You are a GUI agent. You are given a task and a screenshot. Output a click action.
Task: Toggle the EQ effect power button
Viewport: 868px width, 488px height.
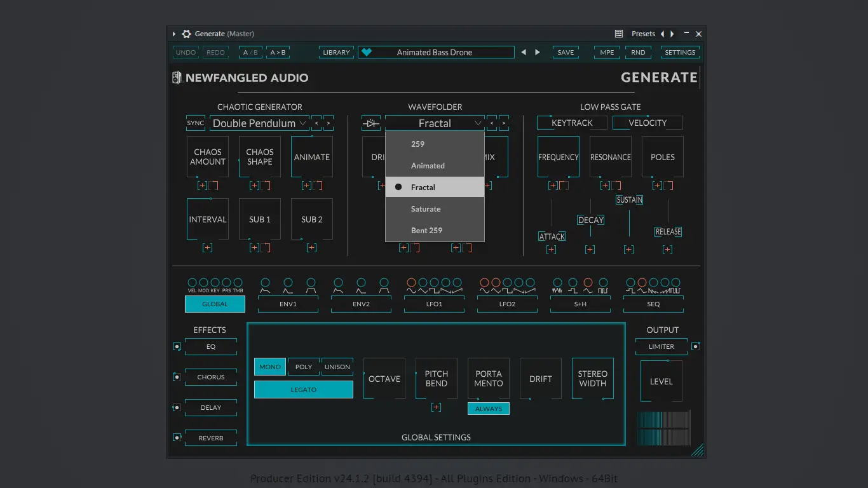coord(177,346)
